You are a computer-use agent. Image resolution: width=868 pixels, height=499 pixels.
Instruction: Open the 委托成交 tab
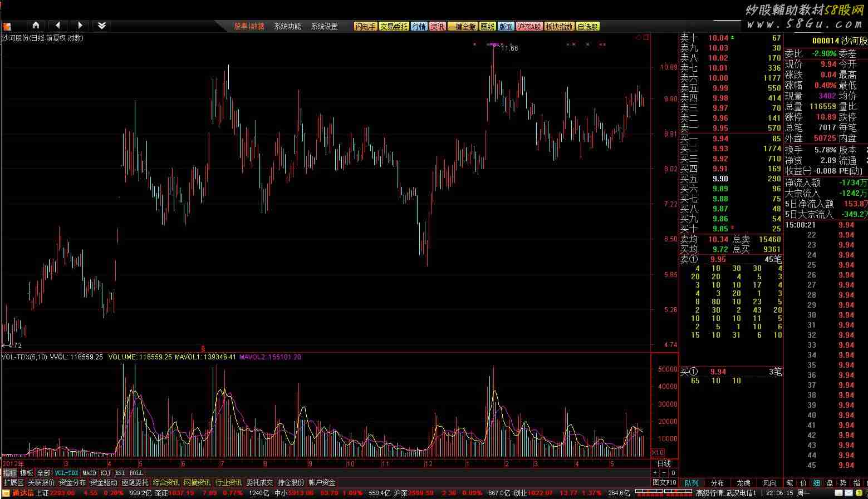pos(259,482)
